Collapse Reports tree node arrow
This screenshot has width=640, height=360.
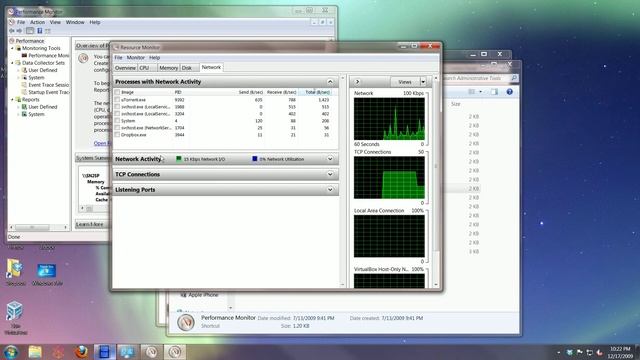point(12,100)
